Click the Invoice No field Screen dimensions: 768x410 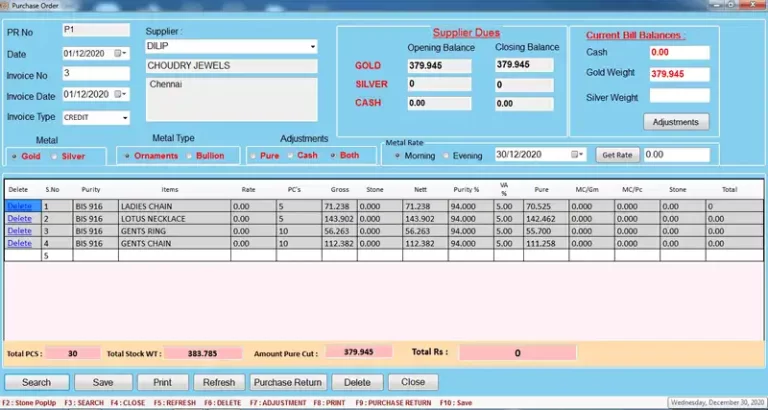coord(96,74)
